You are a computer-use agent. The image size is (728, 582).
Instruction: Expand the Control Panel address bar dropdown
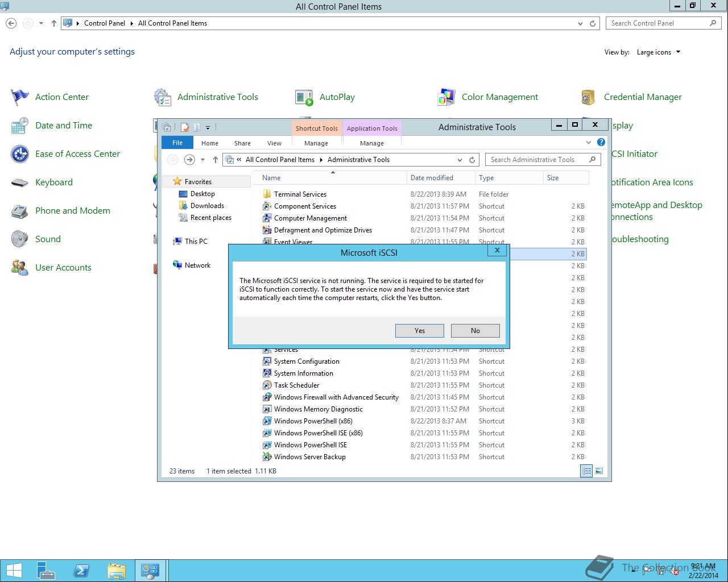(580, 23)
